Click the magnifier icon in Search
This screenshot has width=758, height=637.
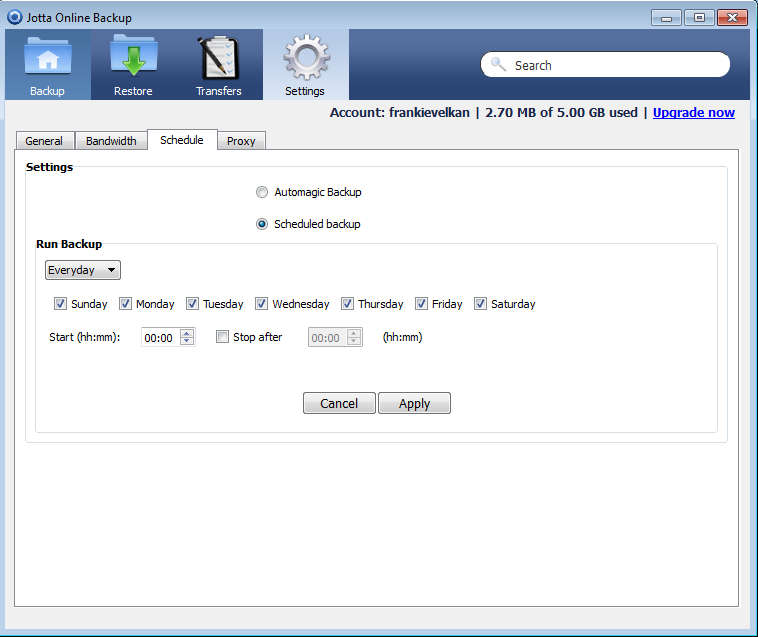(x=498, y=64)
